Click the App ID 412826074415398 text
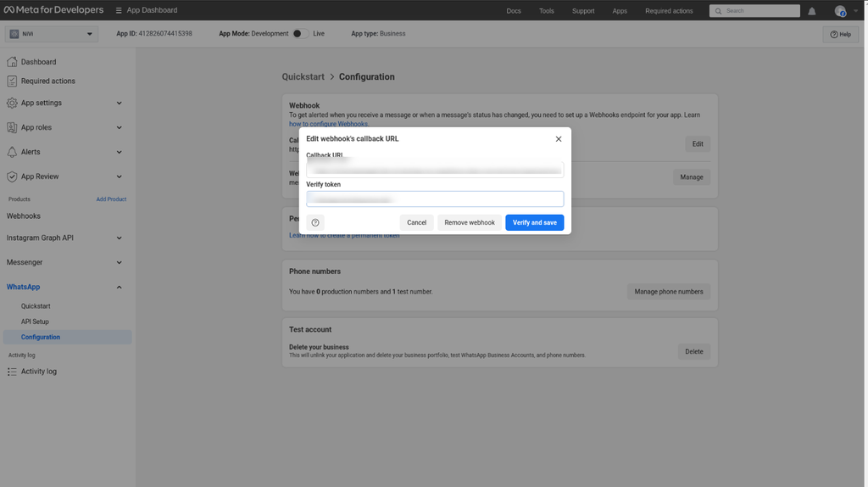Viewport: 868px width, 487px height. (x=154, y=34)
